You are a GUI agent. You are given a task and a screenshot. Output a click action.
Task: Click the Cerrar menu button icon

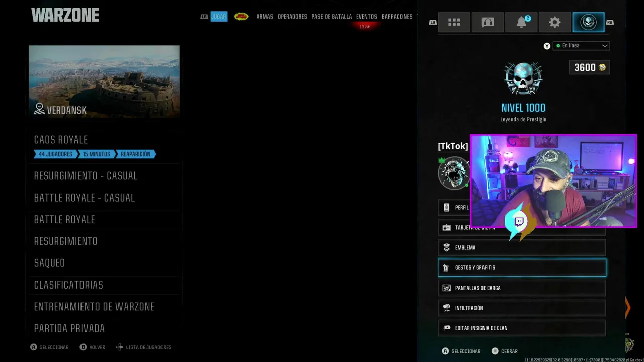(x=495, y=351)
